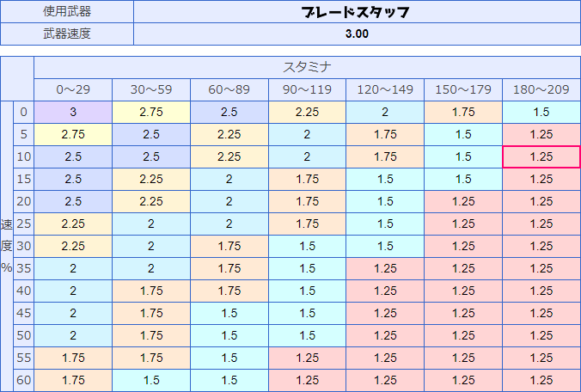
Task: Click the ブレードスタッフ weapon name cell
Action: click(x=356, y=12)
